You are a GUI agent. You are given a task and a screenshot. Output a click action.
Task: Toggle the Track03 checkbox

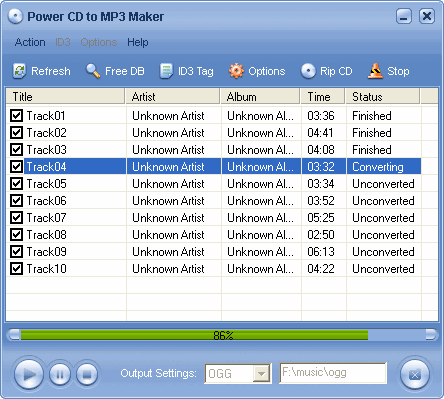tap(16, 150)
